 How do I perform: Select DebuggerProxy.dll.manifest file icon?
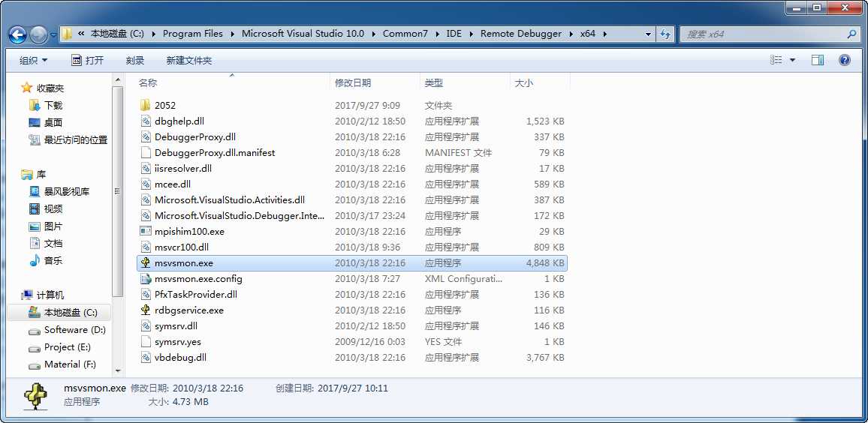(x=145, y=152)
